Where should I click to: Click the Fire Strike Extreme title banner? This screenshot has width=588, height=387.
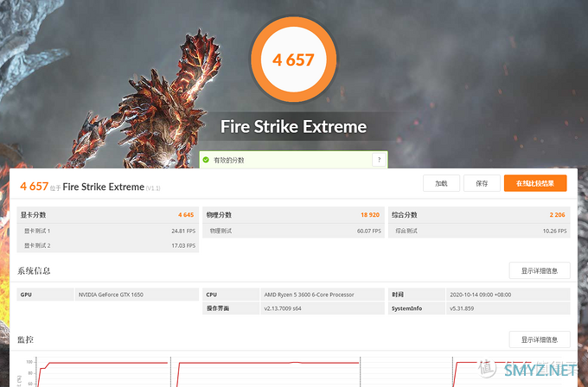point(293,127)
